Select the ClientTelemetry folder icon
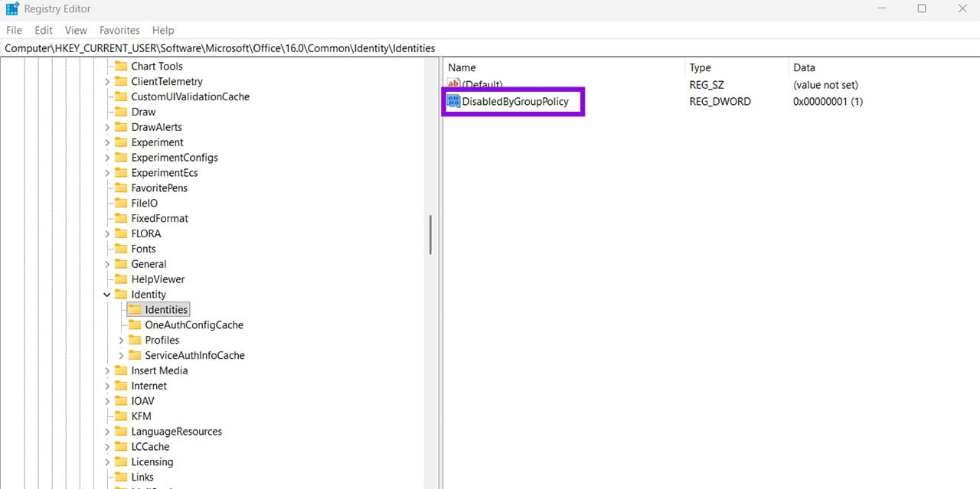 pos(121,82)
